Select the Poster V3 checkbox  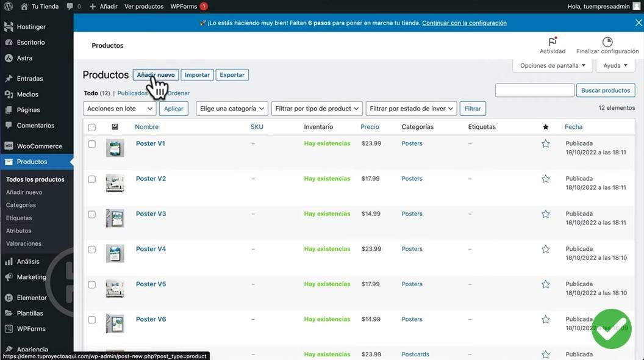click(91, 214)
